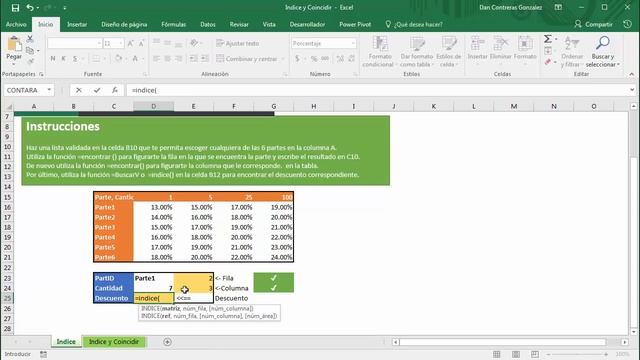Select column D header
The image size is (640, 360).
(153, 106)
